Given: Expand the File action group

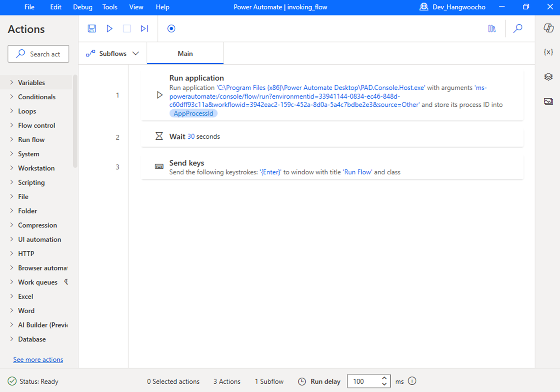Looking at the screenshot, I should [x=12, y=197].
